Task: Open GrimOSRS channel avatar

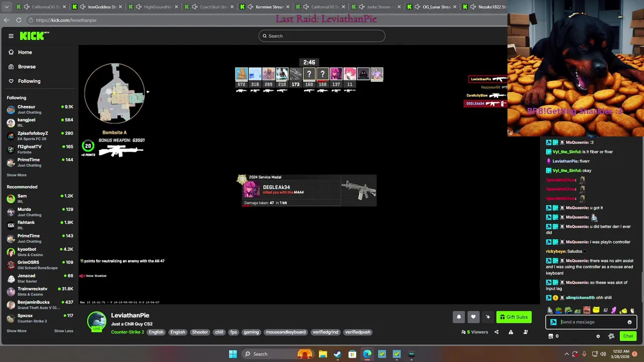Action: [11, 264]
